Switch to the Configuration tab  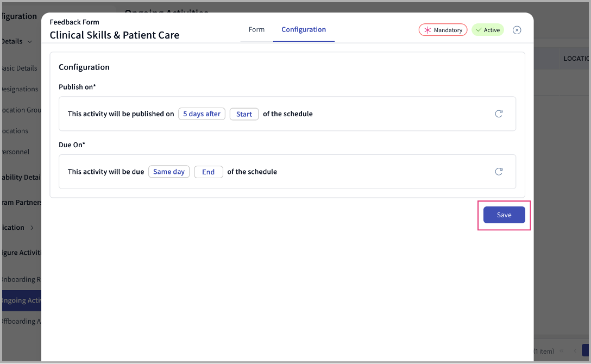click(304, 30)
